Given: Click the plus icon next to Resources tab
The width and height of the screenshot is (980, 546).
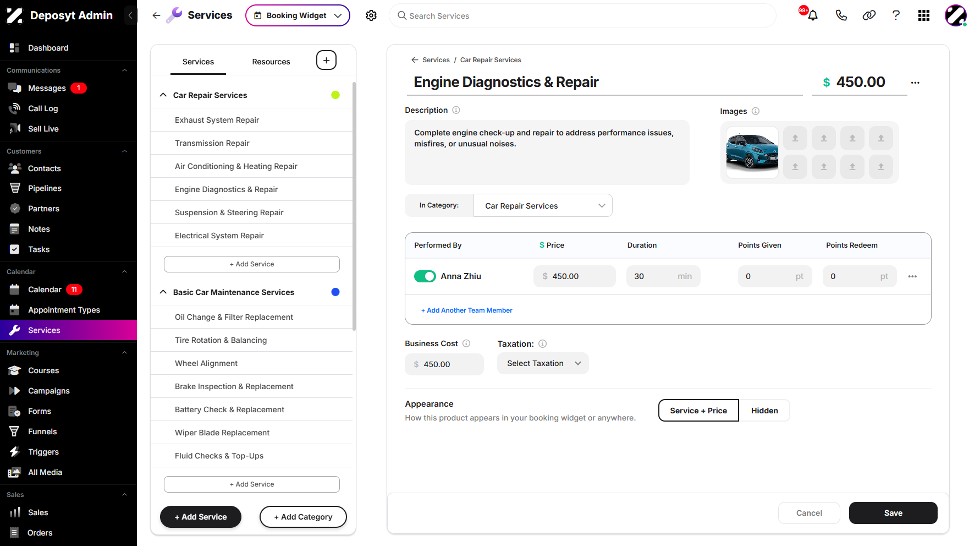Looking at the screenshot, I should [326, 60].
